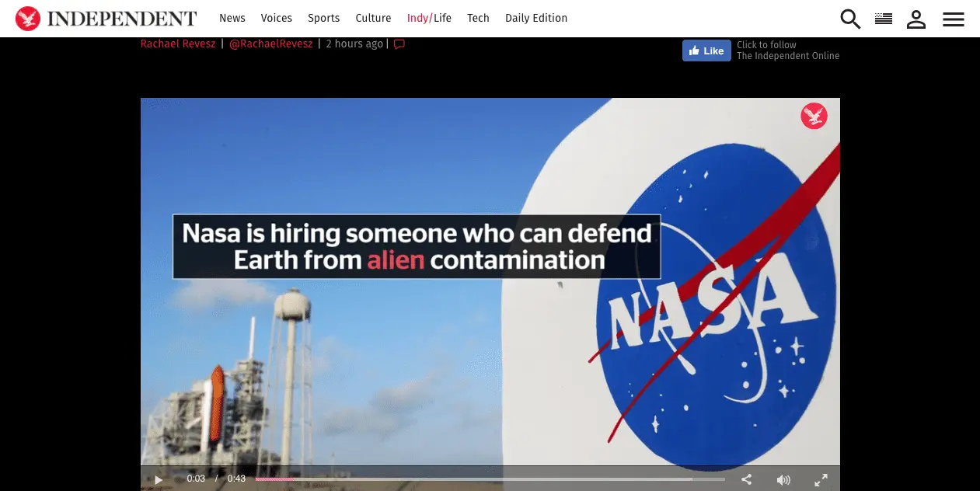Play the NASA video
The width and height of the screenshot is (980, 491).
[x=159, y=479]
